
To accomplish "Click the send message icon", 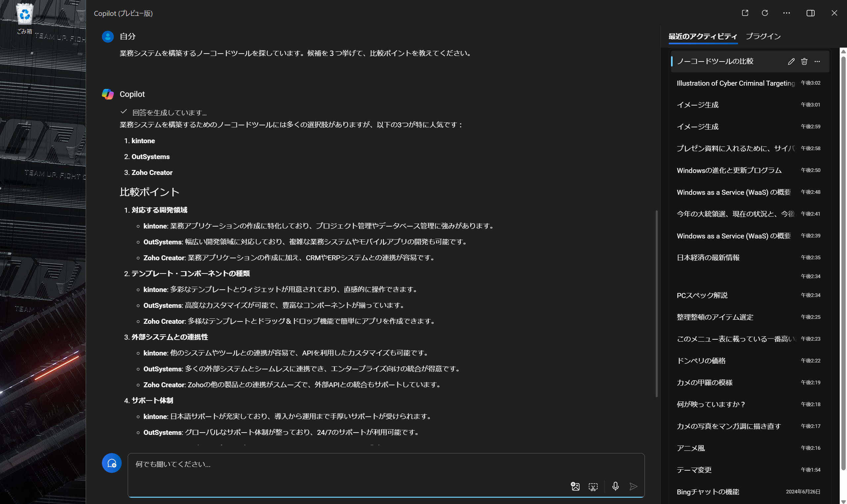I will (633, 486).
